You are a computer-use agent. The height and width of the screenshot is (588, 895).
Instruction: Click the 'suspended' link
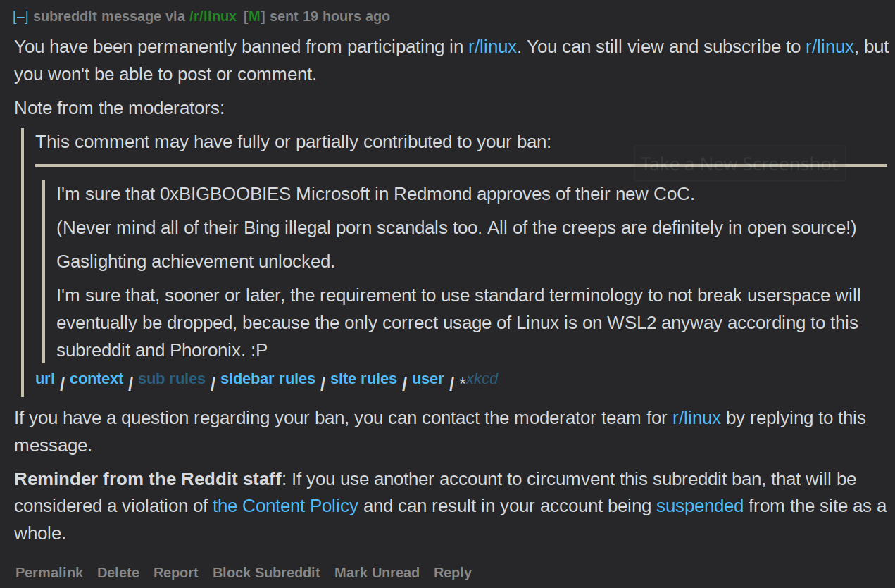pyautogui.click(x=700, y=506)
